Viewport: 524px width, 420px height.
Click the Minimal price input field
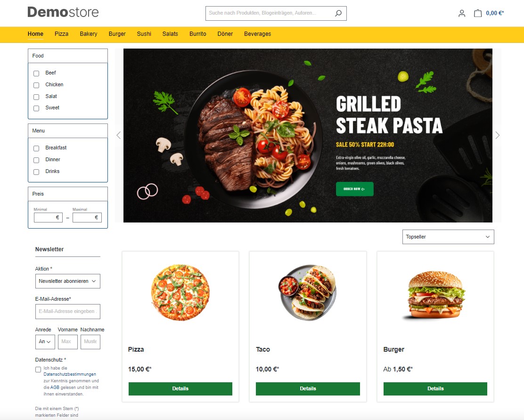pyautogui.click(x=48, y=217)
